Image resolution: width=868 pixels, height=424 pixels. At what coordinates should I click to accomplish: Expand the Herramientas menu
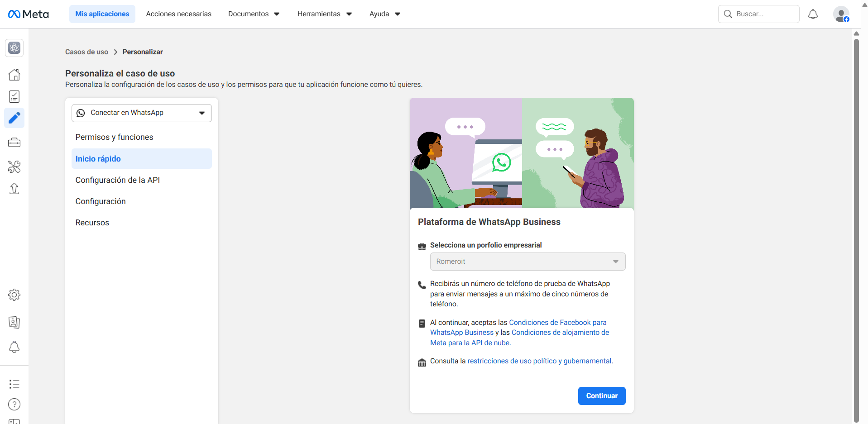pos(325,14)
